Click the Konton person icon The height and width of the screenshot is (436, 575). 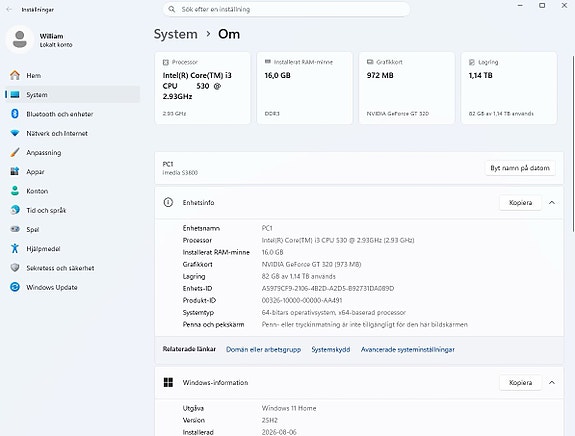tap(15, 191)
